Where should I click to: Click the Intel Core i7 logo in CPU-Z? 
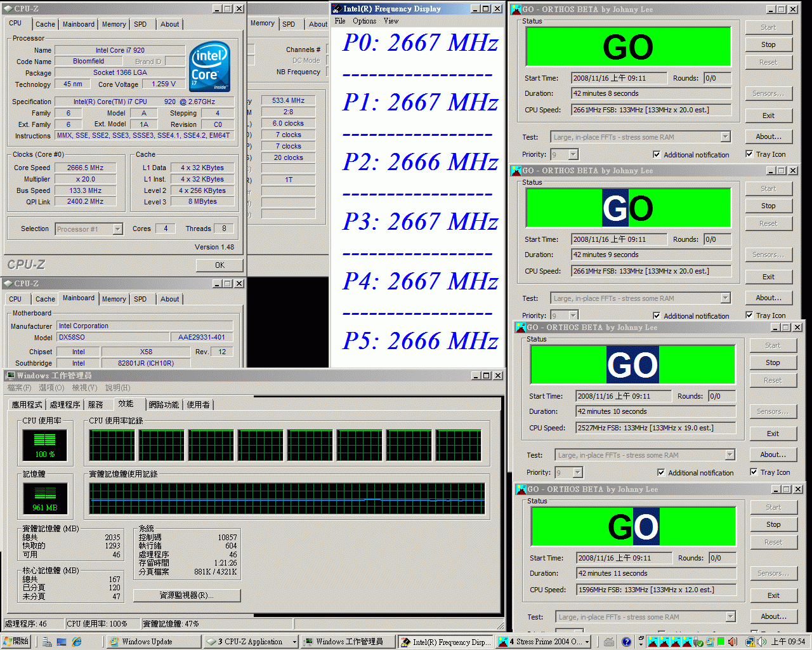[x=210, y=67]
